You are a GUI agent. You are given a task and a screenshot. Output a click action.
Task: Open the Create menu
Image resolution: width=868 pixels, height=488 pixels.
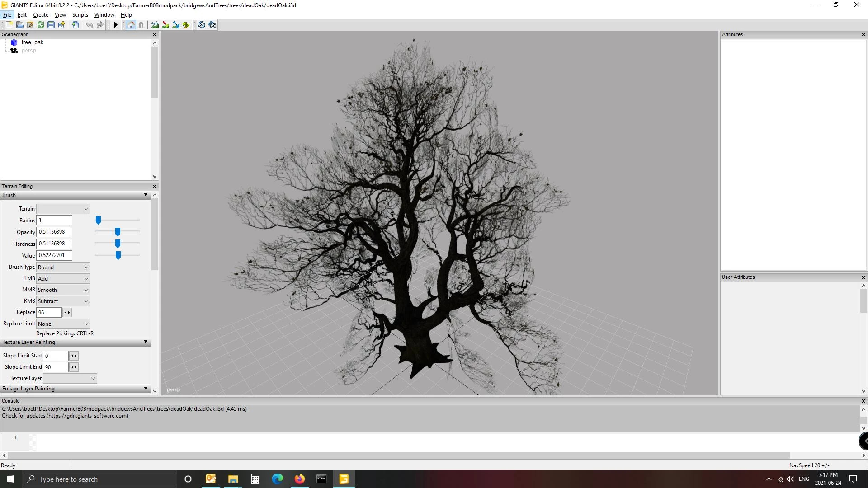coord(40,15)
